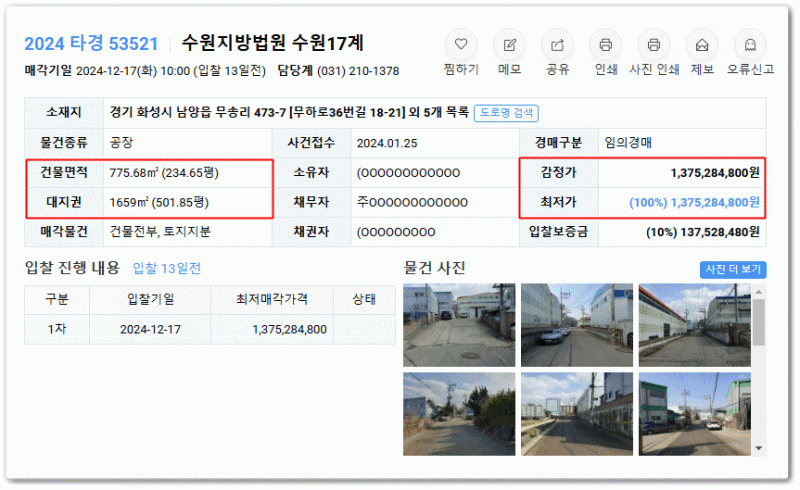Click the 도로명 검색 button
The height and width of the screenshot is (490, 800).
506,113
